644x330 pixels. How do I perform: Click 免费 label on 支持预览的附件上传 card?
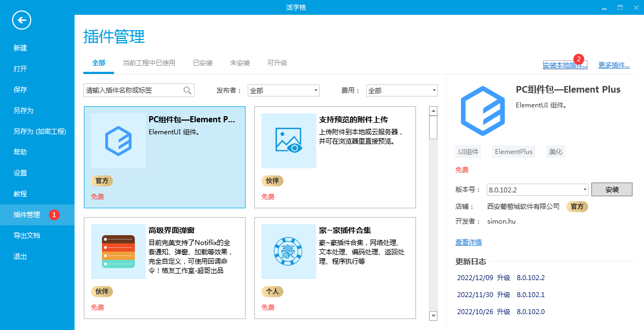268,196
